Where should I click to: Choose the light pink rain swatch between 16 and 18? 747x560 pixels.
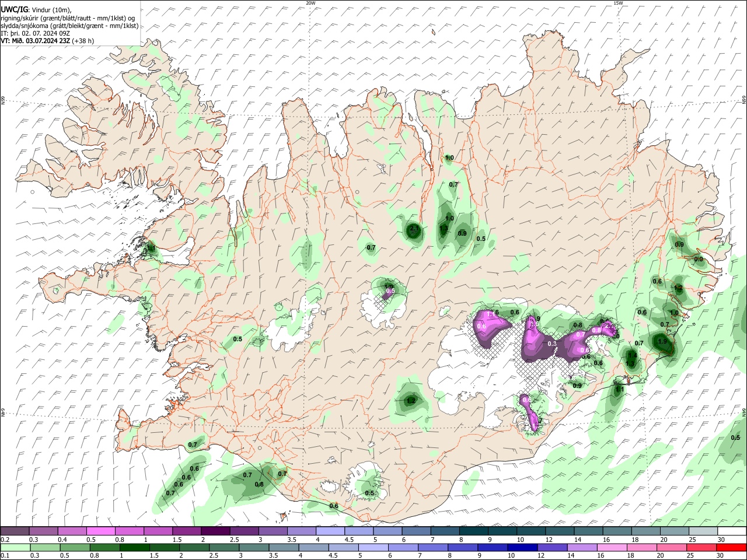click(612, 548)
